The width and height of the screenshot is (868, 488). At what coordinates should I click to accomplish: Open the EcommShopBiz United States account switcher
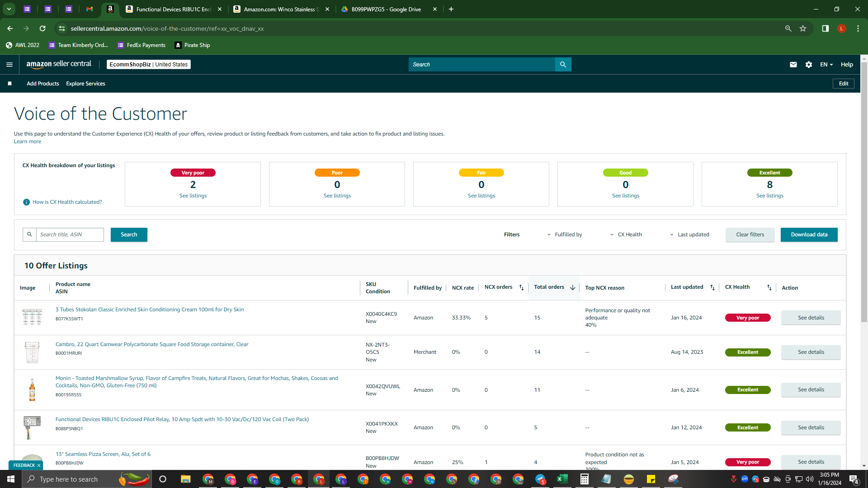coord(149,65)
